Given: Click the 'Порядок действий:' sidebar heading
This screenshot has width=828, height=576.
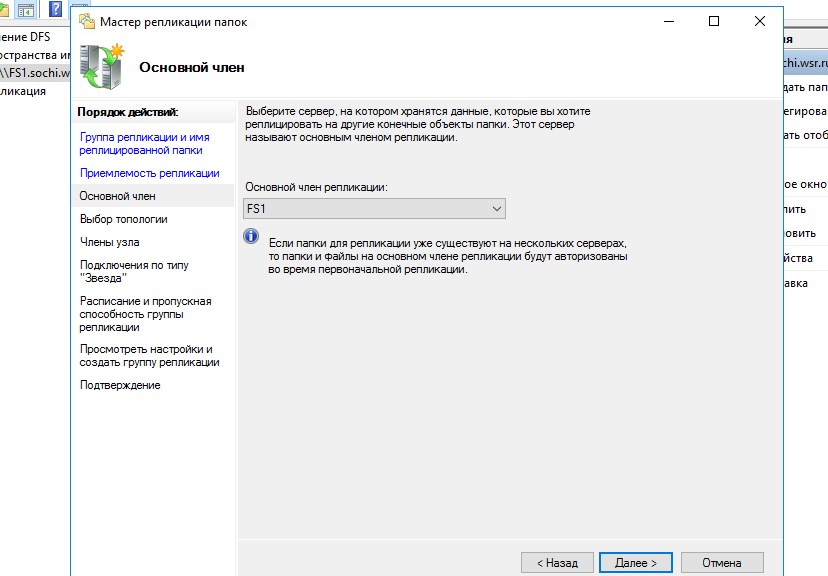Looking at the screenshot, I should click(128, 112).
